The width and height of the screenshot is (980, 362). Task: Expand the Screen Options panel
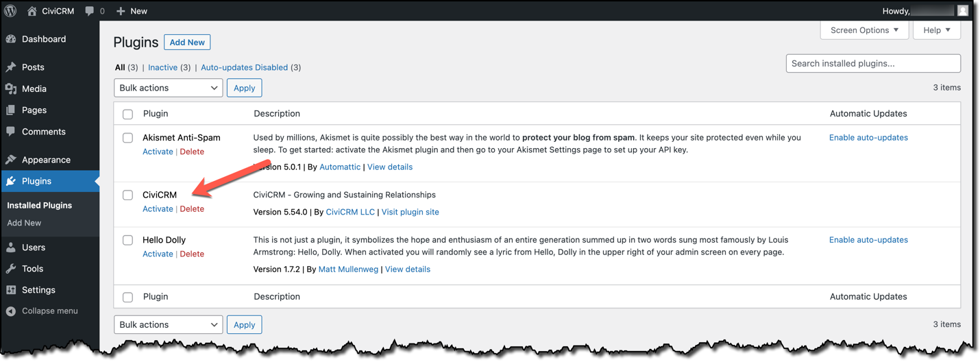point(864,30)
